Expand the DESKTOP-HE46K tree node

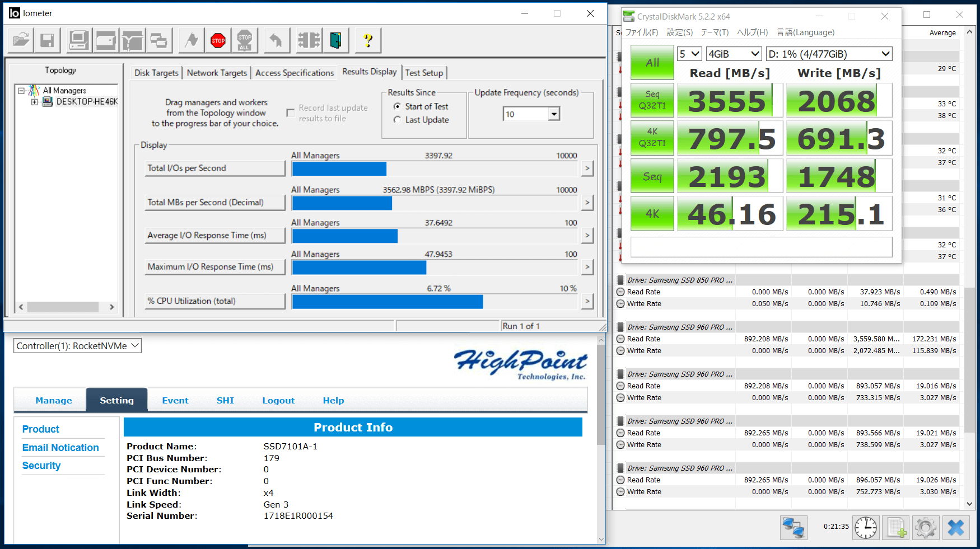click(35, 102)
